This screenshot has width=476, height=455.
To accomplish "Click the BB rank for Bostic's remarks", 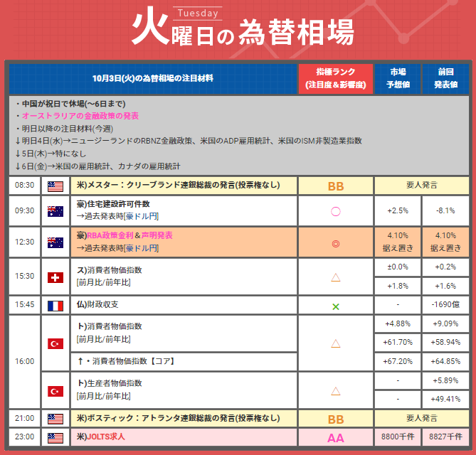I will (336, 419).
